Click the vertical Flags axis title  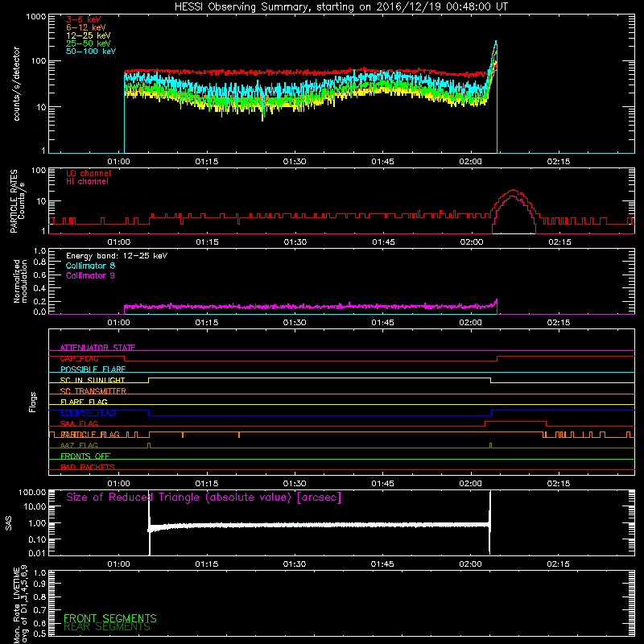point(33,402)
